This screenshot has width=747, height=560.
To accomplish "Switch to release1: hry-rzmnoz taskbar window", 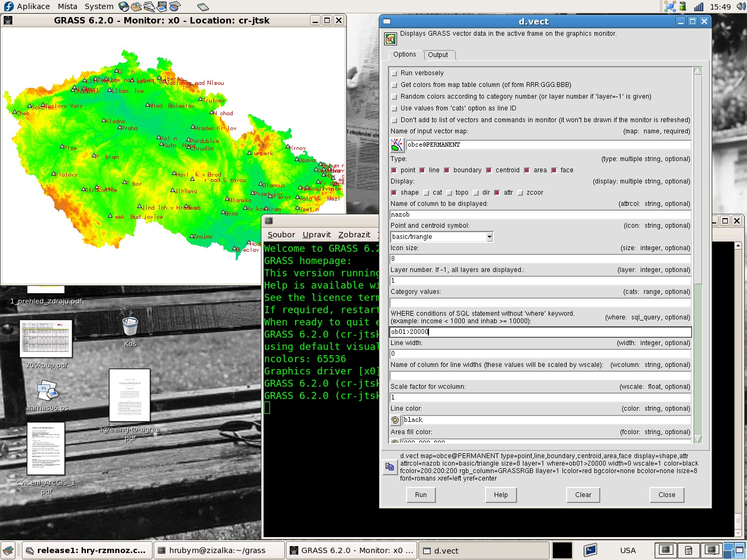I will point(86,550).
